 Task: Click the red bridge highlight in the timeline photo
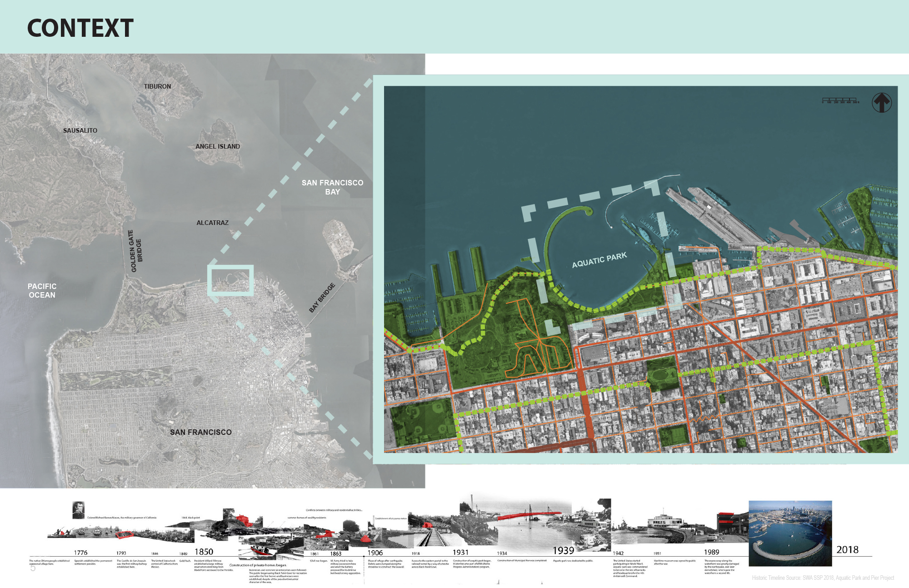(529, 515)
